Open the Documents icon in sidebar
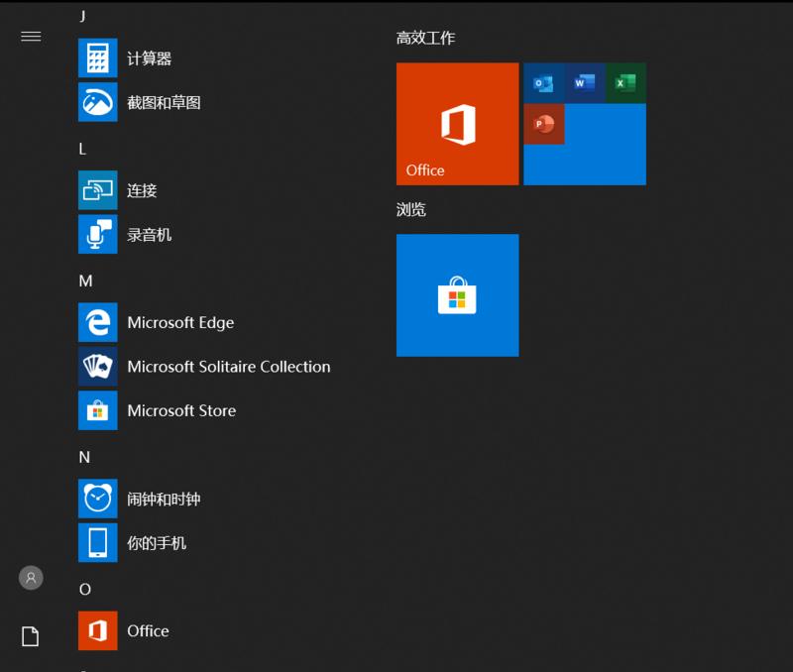Image resolution: width=793 pixels, height=672 pixels. (31, 636)
